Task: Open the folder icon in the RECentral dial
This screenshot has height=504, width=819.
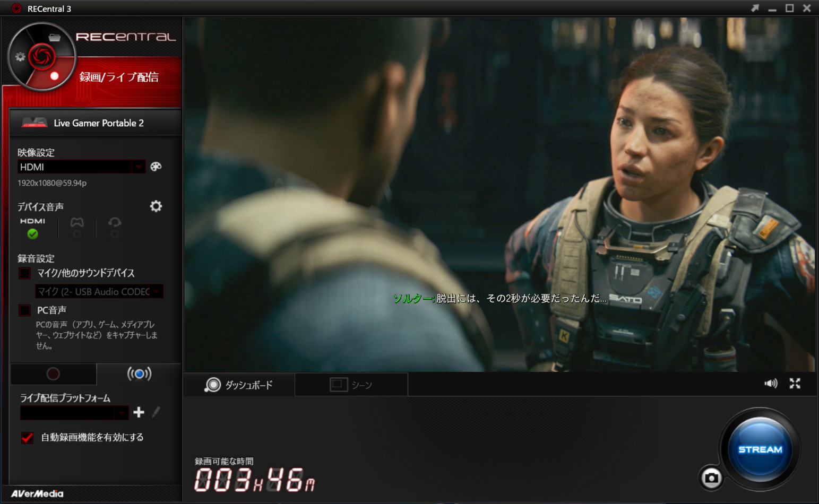Action: pyautogui.click(x=54, y=37)
